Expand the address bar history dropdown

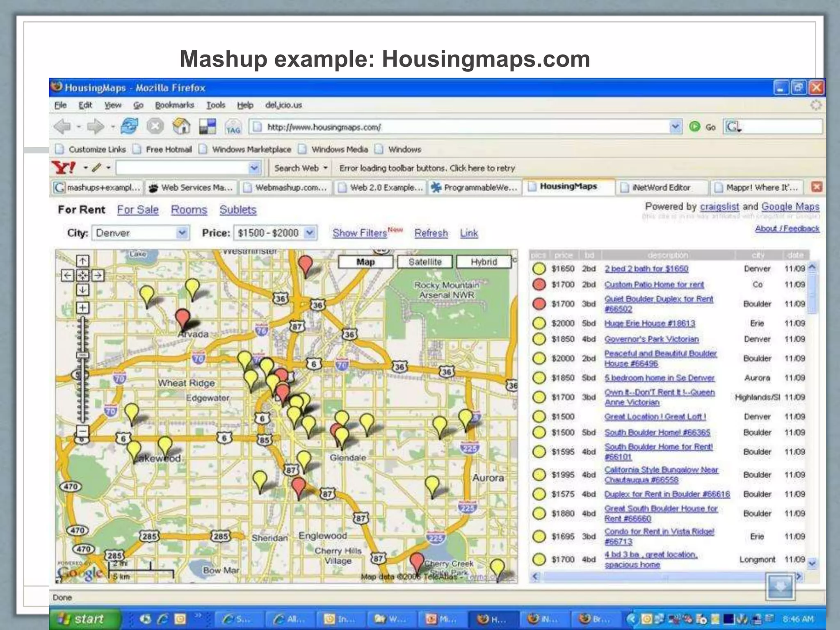(675, 127)
